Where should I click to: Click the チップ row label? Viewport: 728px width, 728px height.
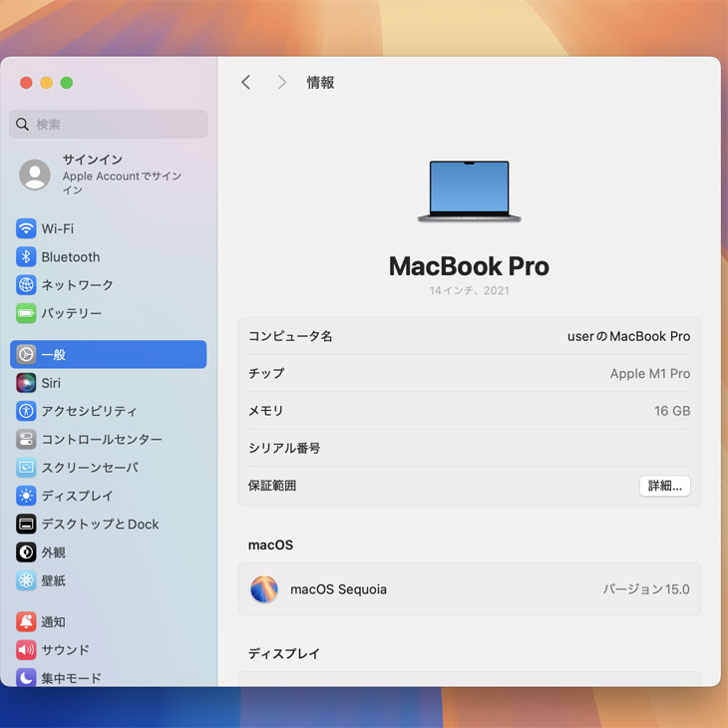266,373
